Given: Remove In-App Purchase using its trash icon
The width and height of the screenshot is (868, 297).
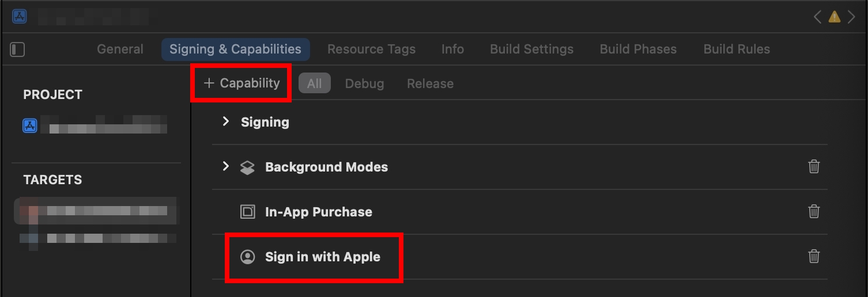Looking at the screenshot, I should 814,211.
